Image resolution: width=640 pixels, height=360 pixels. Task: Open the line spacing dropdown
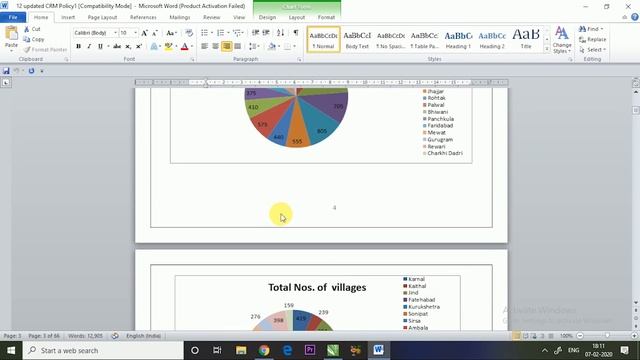coord(254,46)
